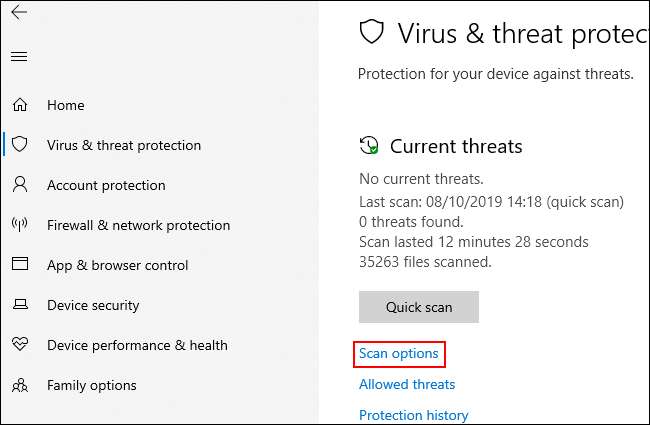Expand the hamburger navigation menu
650x425 pixels.
pyautogui.click(x=19, y=57)
